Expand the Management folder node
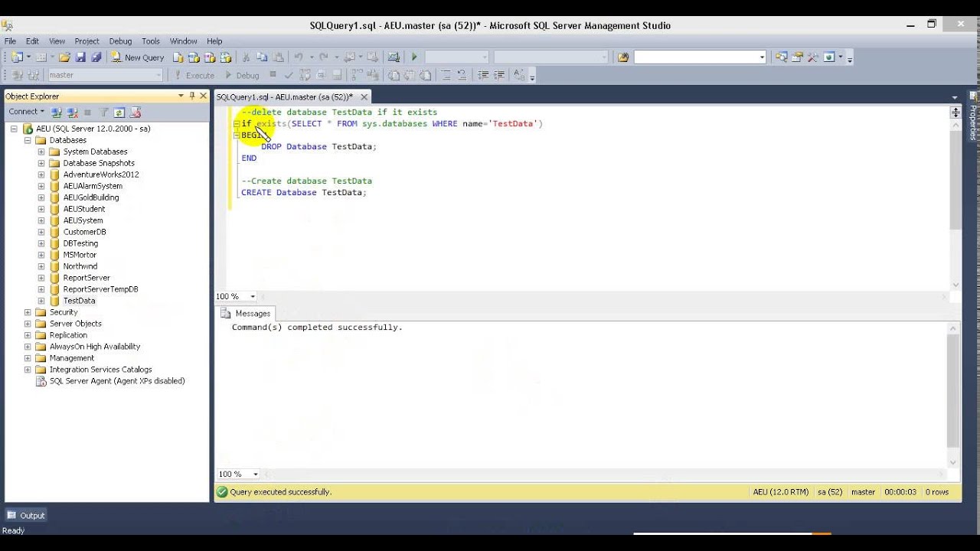Viewport: 980px width, 551px height. (28, 358)
